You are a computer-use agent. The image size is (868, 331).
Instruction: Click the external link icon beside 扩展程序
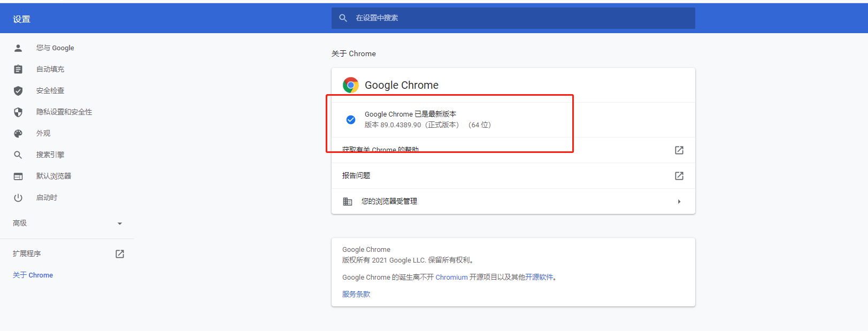pyautogui.click(x=120, y=254)
